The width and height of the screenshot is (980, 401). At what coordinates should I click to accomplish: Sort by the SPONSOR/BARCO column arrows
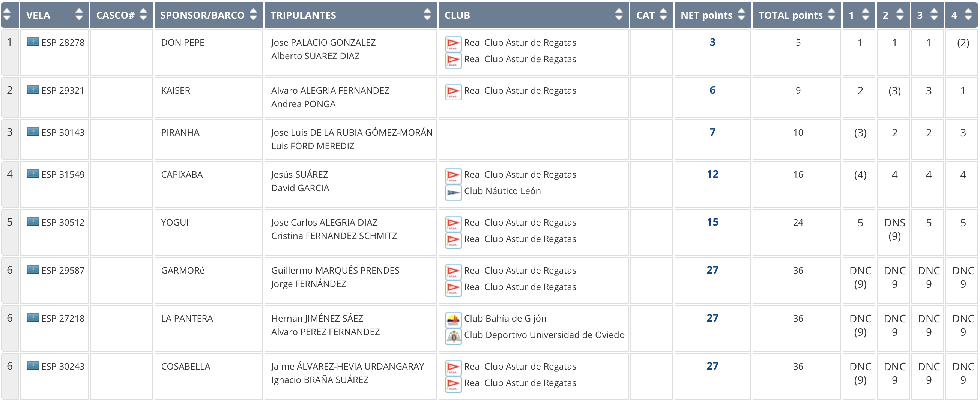253,15
